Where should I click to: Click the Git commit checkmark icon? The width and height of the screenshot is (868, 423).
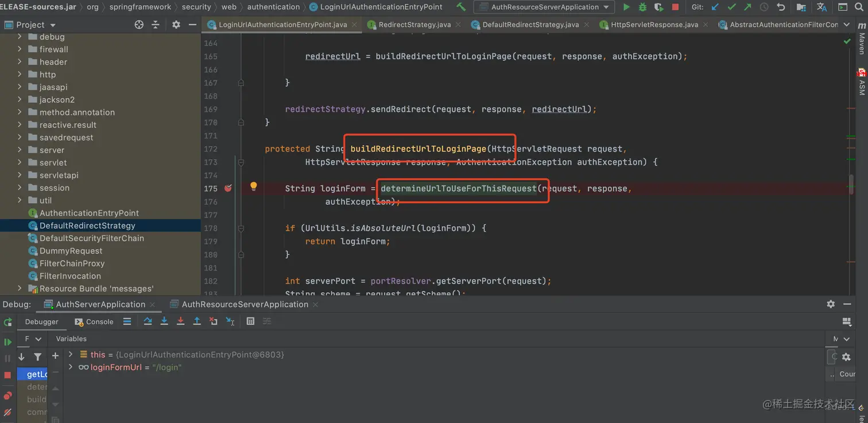point(731,7)
